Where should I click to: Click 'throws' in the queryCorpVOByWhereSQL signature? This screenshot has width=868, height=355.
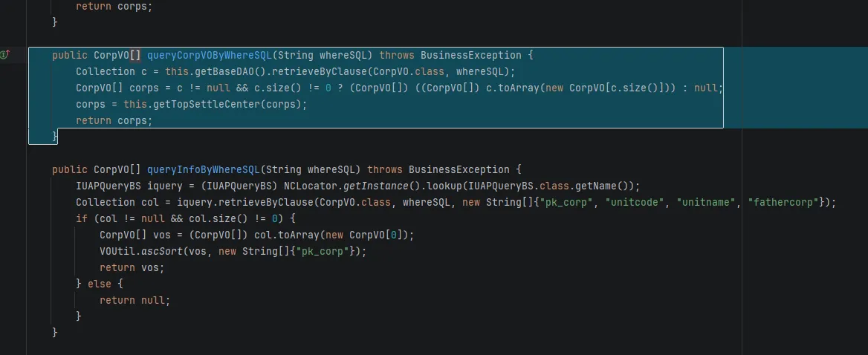pos(397,55)
